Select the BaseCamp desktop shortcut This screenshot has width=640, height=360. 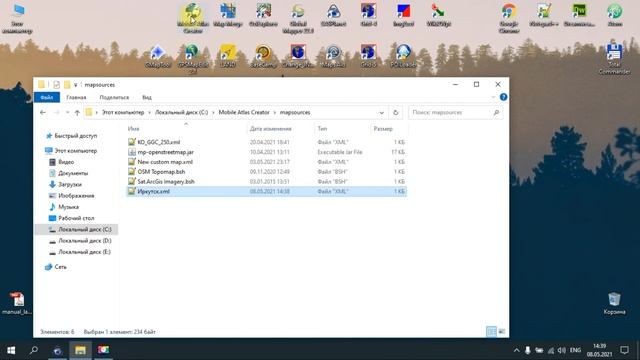(x=263, y=56)
